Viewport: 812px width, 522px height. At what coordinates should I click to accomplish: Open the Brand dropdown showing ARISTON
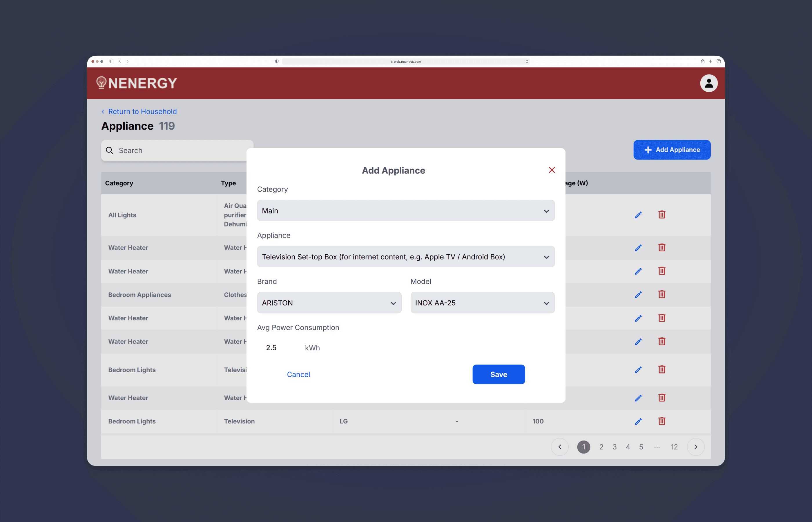click(329, 303)
